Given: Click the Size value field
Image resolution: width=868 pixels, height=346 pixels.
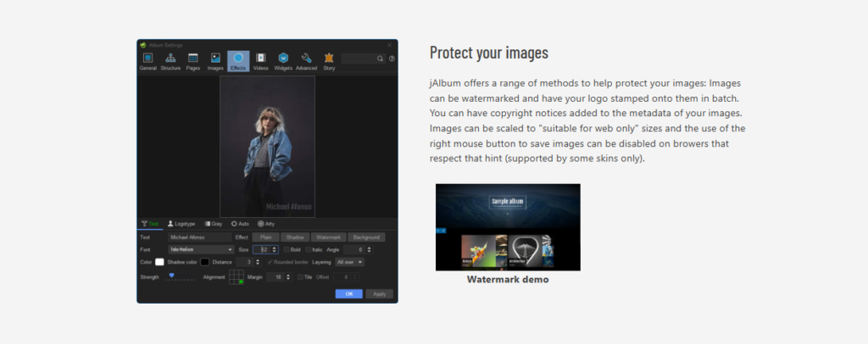Looking at the screenshot, I should [262, 249].
